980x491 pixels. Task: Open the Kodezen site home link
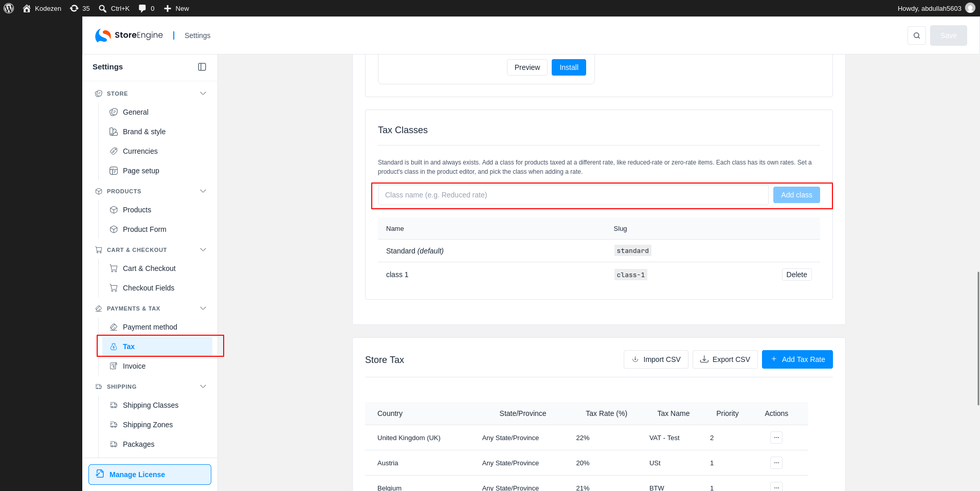pyautogui.click(x=42, y=8)
